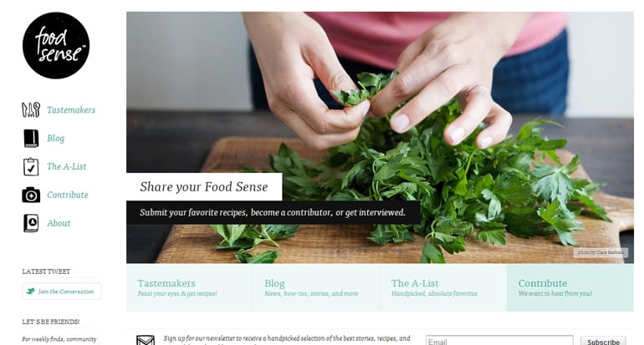Viewport: 644px width, 345px height.
Task: Click the Subscribe button
Action: coord(603,341)
